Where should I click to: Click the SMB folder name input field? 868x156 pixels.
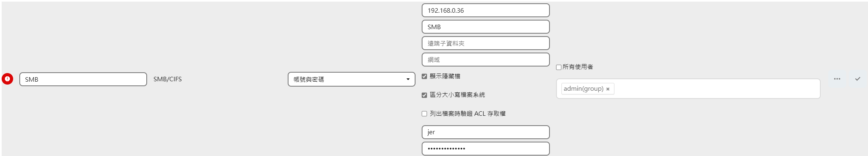pos(83,79)
